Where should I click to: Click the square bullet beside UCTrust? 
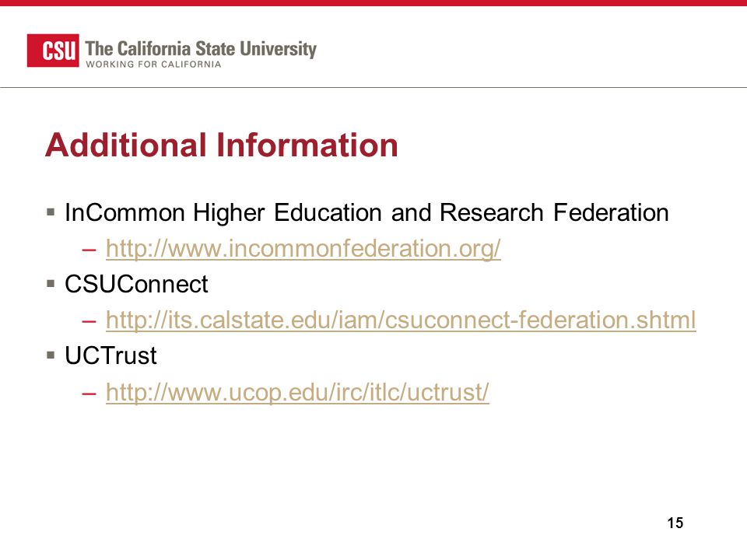(51, 355)
